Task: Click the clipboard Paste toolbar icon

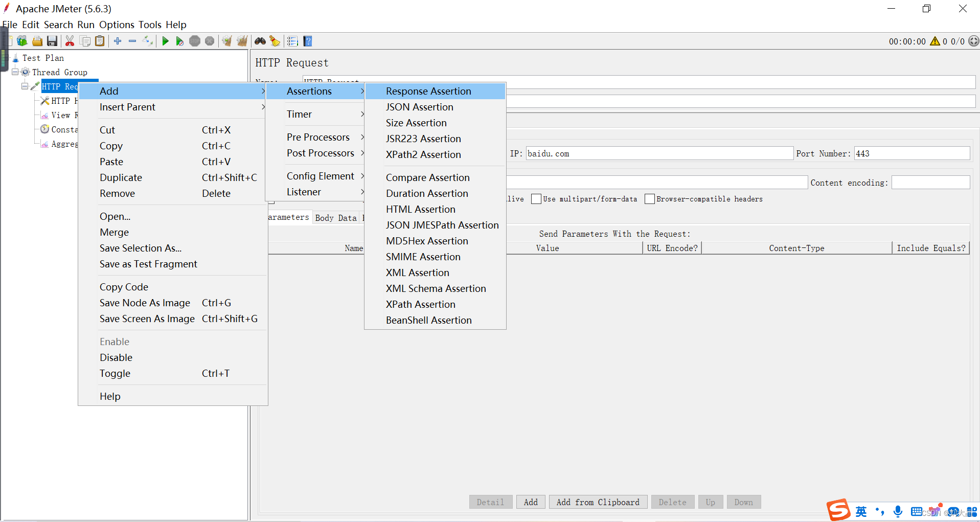Action: 100,41
